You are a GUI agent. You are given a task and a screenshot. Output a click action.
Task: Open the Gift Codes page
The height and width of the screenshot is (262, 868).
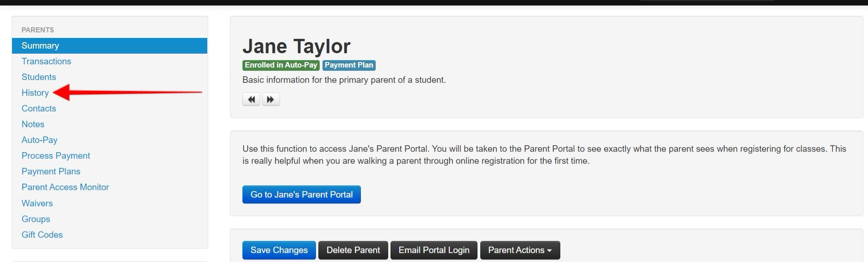(42, 235)
